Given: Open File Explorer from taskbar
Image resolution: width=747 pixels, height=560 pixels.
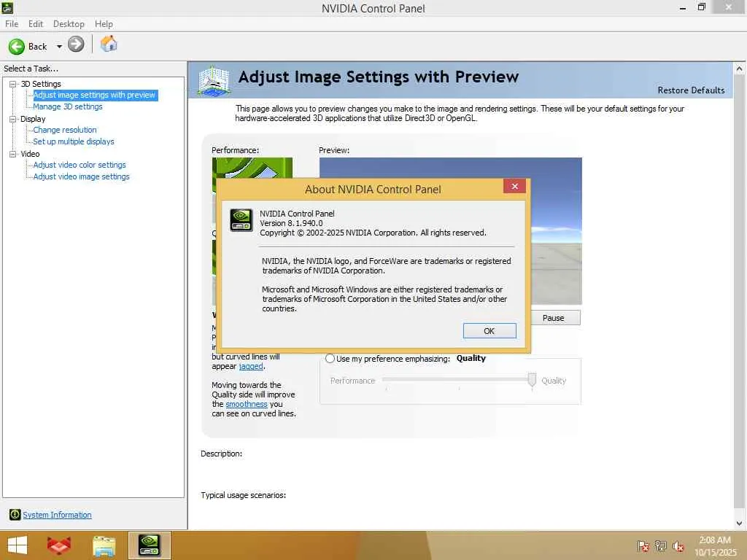Looking at the screenshot, I should (104, 545).
